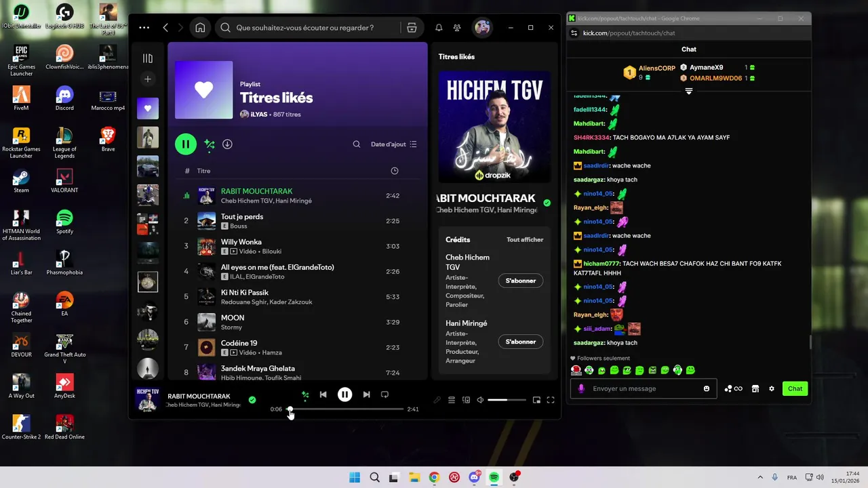The height and width of the screenshot is (488, 868).
Task: Adjust the Spotify volume slider
Action: pyautogui.click(x=507, y=400)
